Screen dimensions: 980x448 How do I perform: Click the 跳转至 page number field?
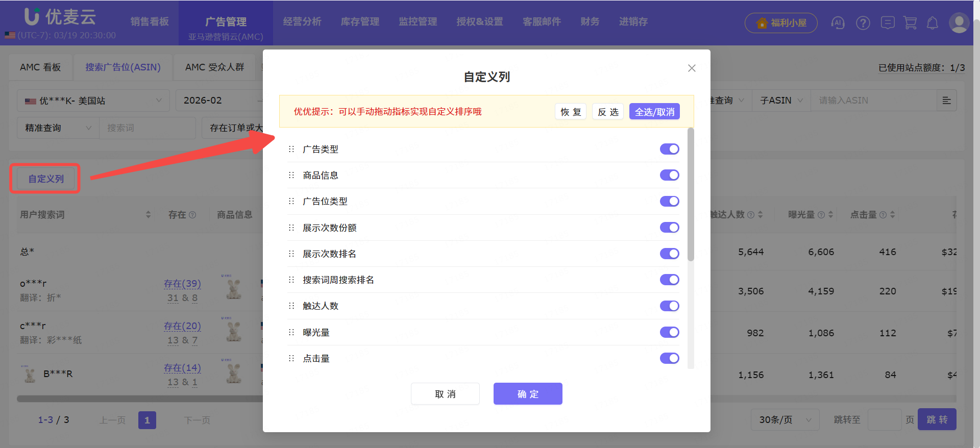click(885, 419)
